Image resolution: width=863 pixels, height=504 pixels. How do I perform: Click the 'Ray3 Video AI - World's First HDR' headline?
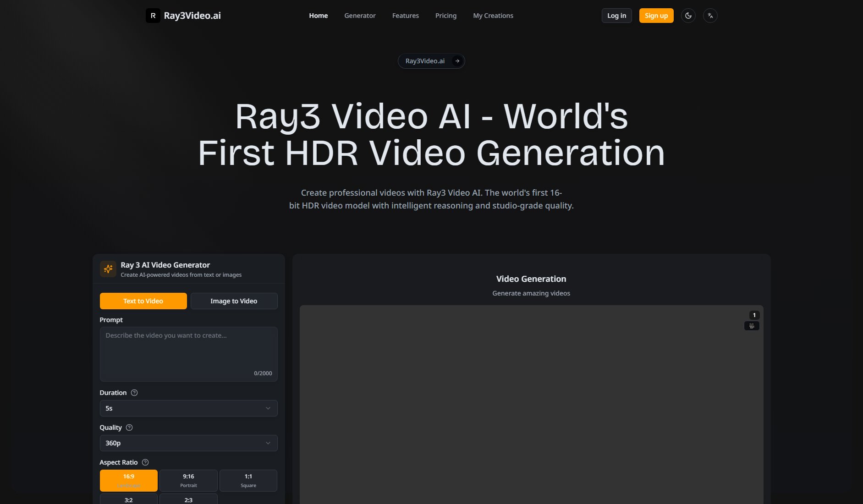[431, 134]
